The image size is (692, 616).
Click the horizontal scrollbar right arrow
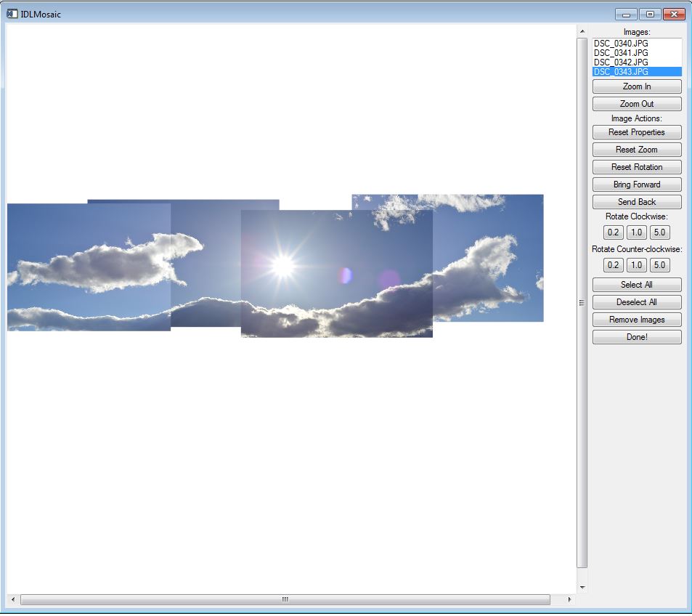pyautogui.click(x=569, y=600)
